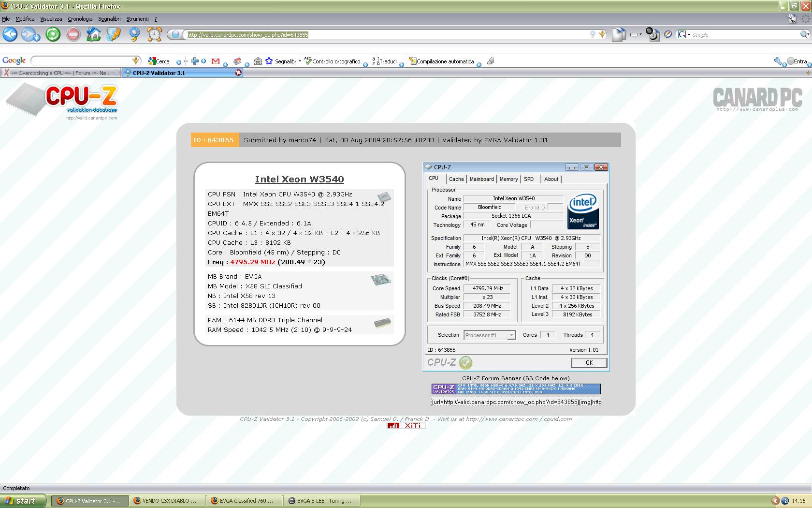This screenshot has width=812, height=508.
Task: Click the museum building icon in Google toolbar
Action: point(258,61)
